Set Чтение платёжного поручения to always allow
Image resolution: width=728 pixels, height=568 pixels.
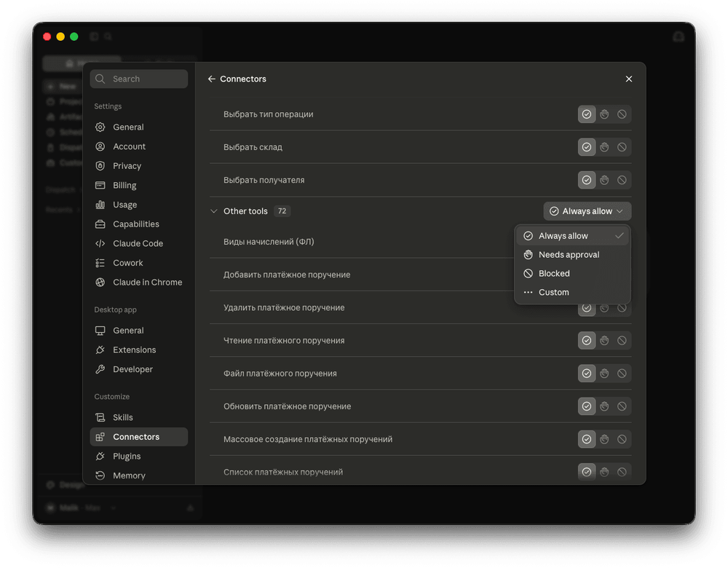click(587, 340)
